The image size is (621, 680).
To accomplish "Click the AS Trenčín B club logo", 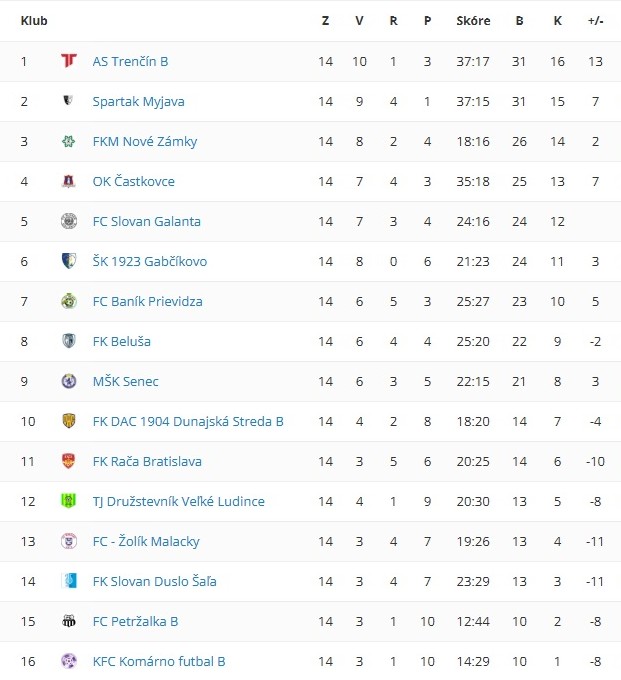I will coord(68,61).
